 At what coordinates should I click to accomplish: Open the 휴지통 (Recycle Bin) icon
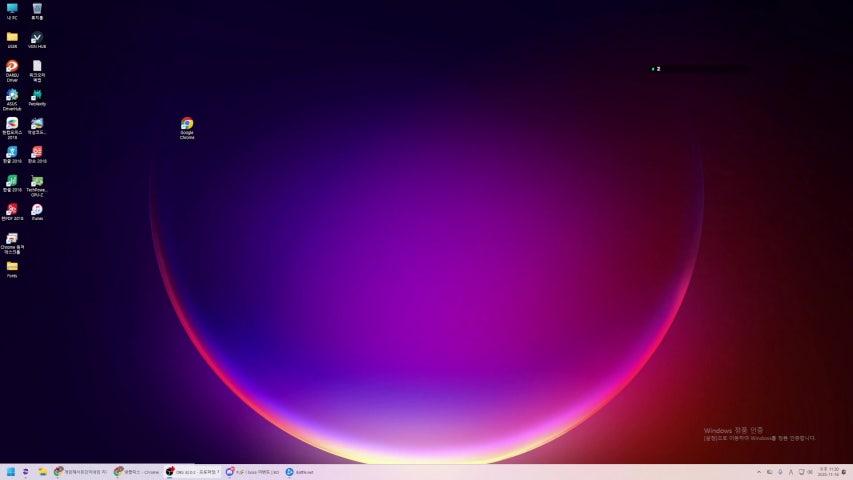point(37,9)
